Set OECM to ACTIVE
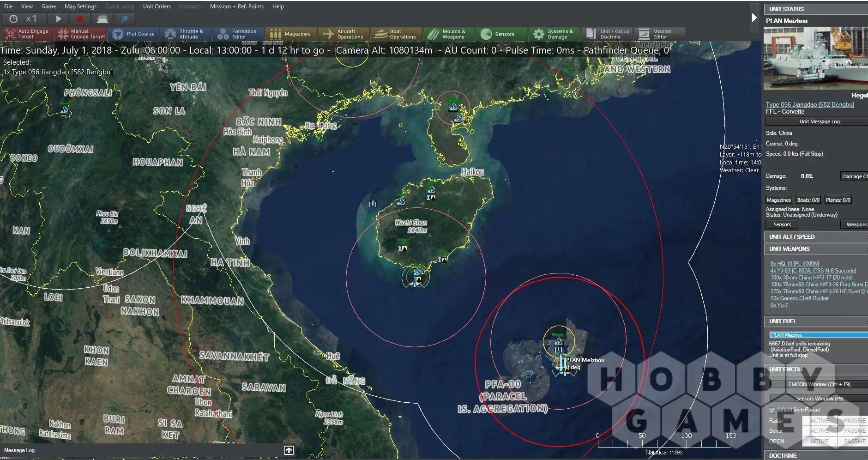The height and width of the screenshot is (460, 868). pos(820,442)
